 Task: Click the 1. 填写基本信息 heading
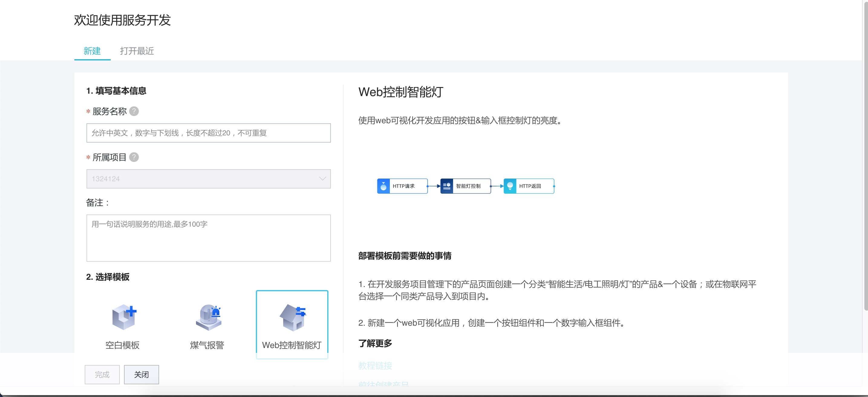116,91
